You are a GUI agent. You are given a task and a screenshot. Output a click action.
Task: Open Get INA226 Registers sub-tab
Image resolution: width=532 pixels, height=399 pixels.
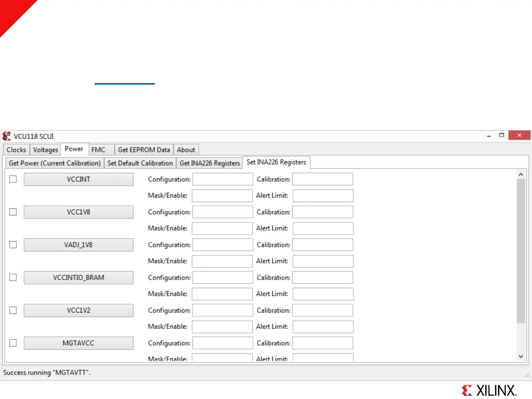click(x=210, y=163)
